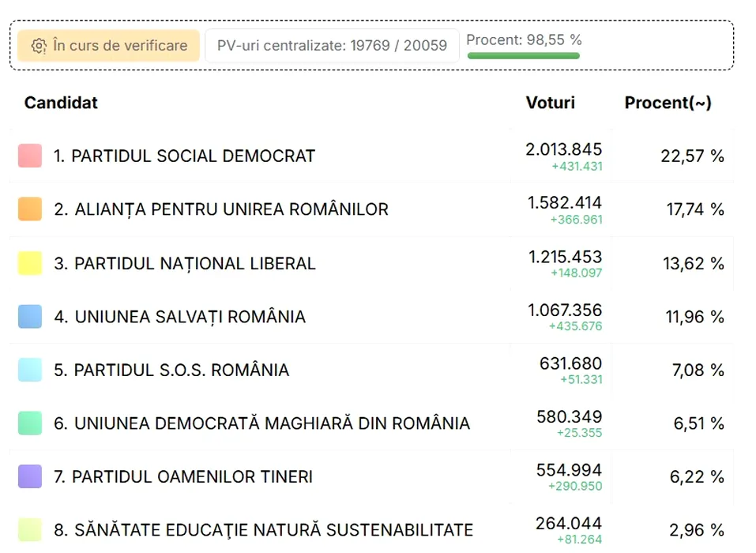Image resolution: width=756 pixels, height=553 pixels.
Task: Click the 'Candidat' column header
Action: pyautogui.click(x=61, y=103)
